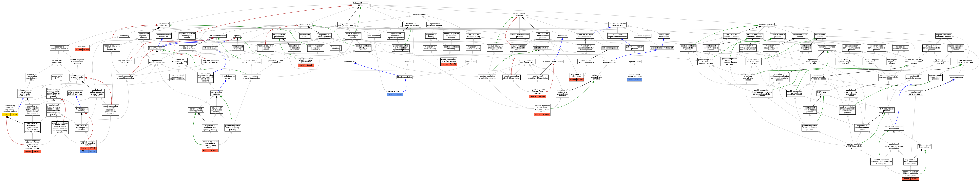Click the RNA biosynthetic process node
The height and width of the screenshot is (182, 980).
tap(886, 110)
